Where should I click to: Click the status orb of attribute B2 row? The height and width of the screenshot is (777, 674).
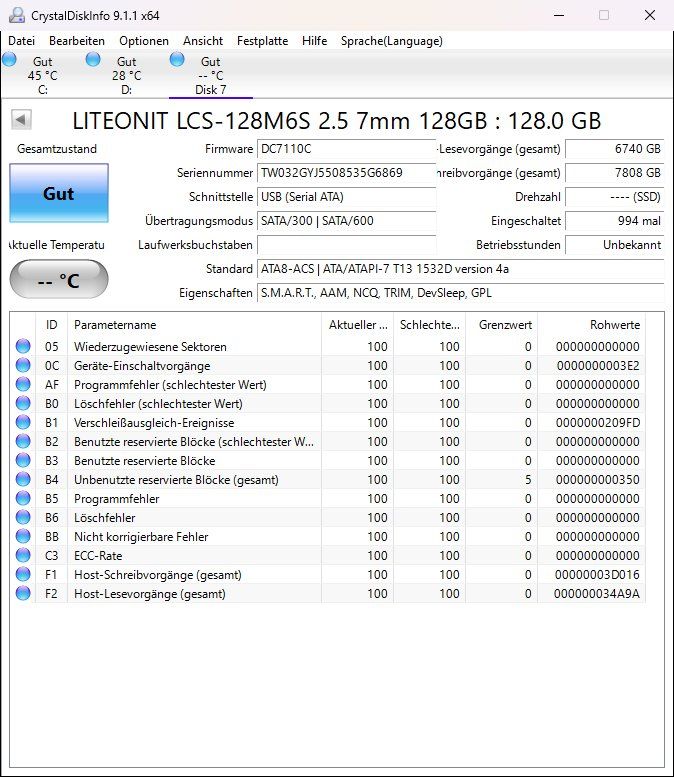pyautogui.click(x=23, y=441)
